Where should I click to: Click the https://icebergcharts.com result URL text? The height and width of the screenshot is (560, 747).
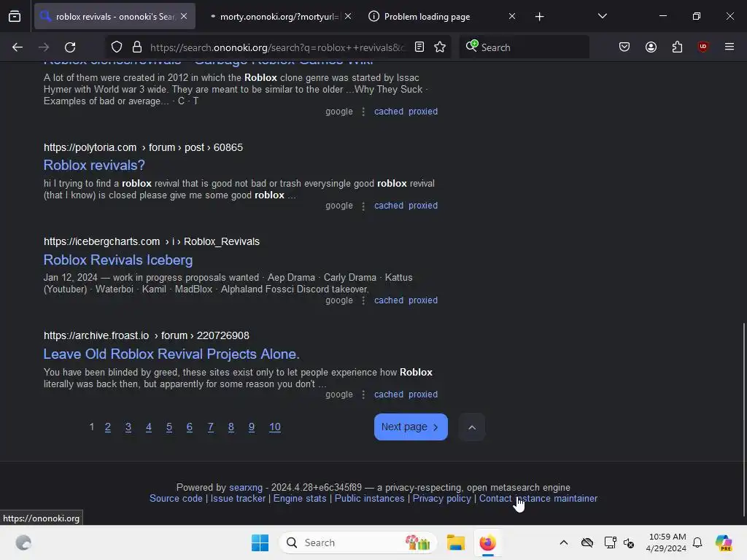(x=101, y=241)
